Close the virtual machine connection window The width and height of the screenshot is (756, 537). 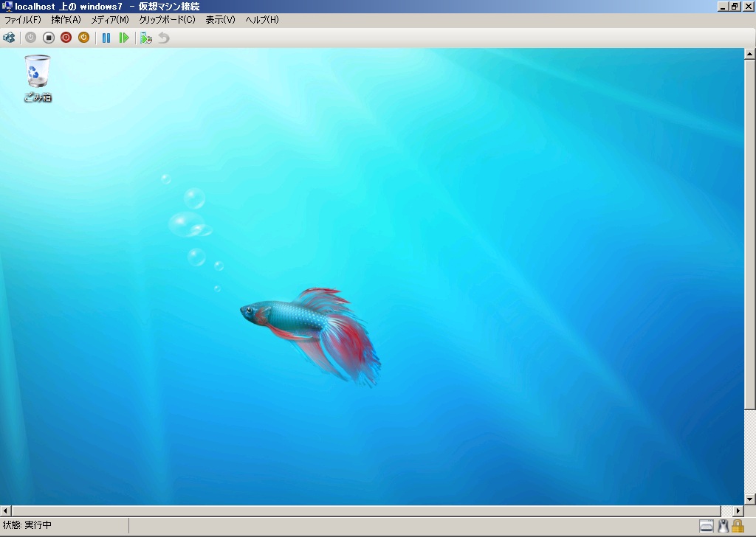tap(748, 6)
